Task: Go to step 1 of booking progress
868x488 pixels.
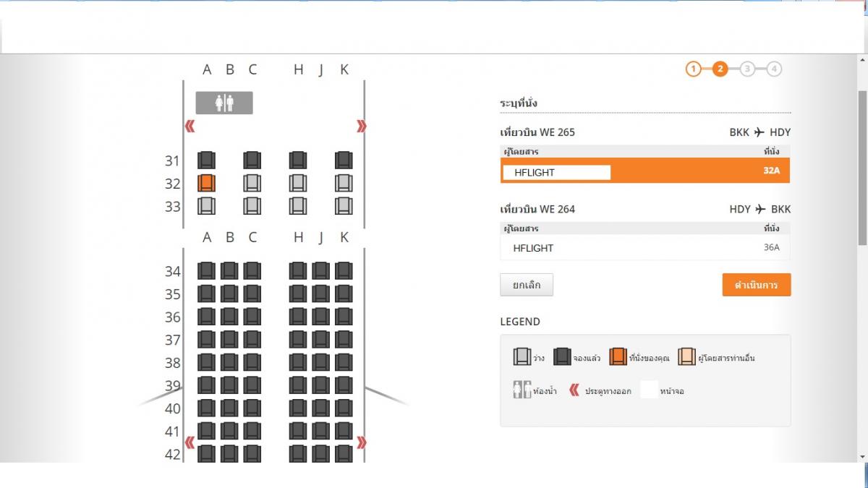Action: pyautogui.click(x=693, y=69)
